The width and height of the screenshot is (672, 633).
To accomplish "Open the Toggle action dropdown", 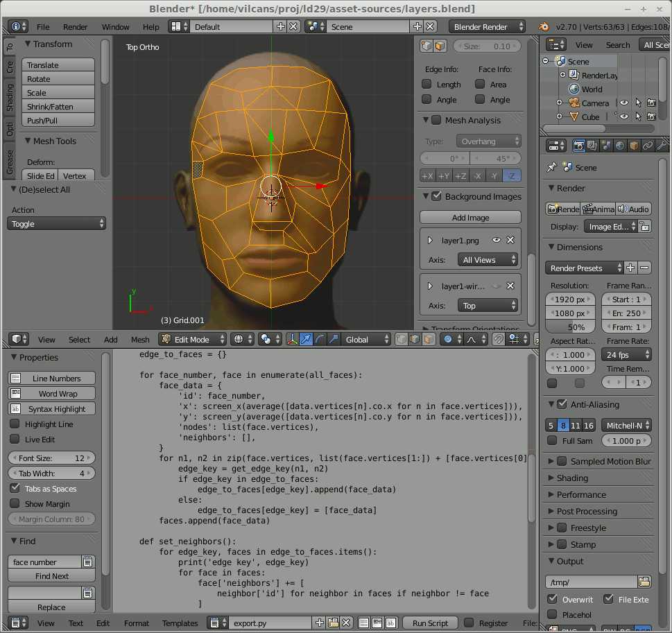I will [56, 224].
